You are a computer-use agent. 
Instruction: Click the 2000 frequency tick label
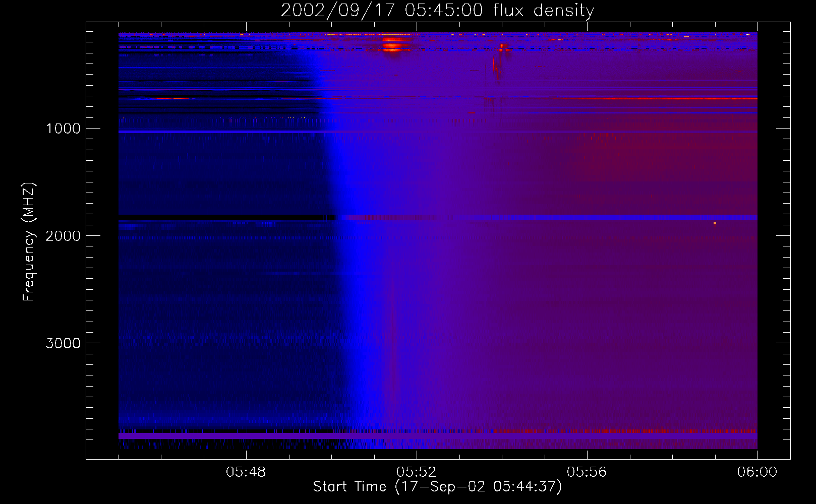point(64,235)
